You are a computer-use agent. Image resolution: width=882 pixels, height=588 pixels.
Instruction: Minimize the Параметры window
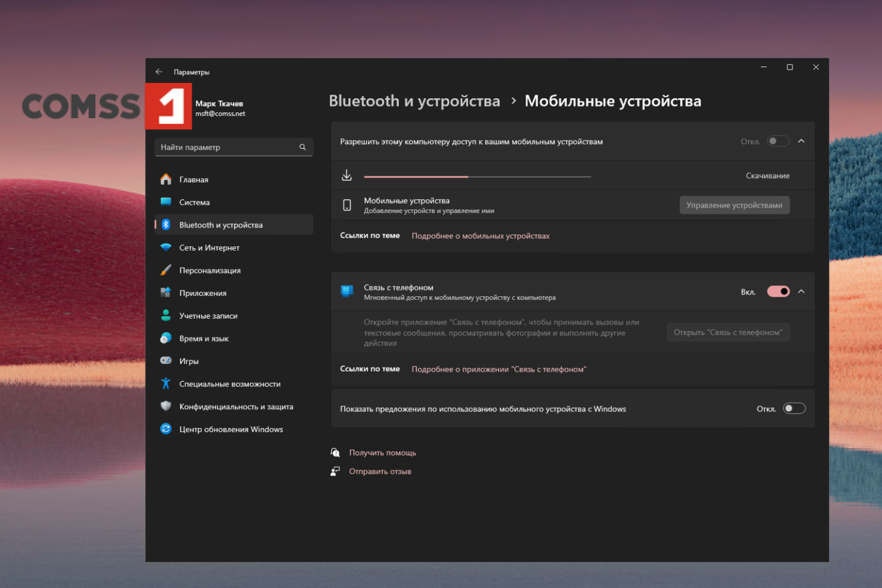pyautogui.click(x=764, y=67)
